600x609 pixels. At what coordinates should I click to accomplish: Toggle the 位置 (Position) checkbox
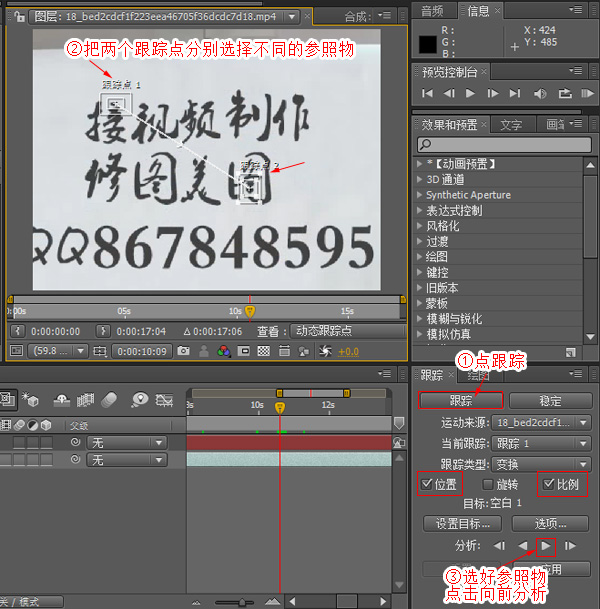click(426, 484)
